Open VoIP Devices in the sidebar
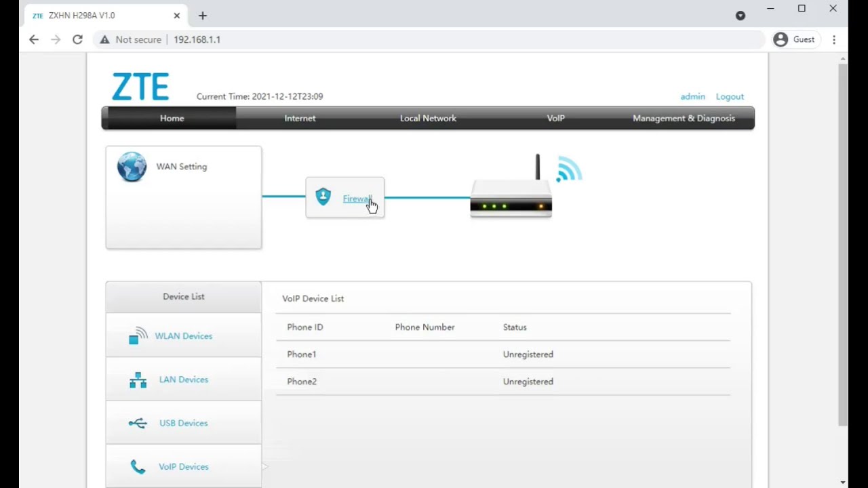Screen dimensions: 868x488 [x=183, y=466]
